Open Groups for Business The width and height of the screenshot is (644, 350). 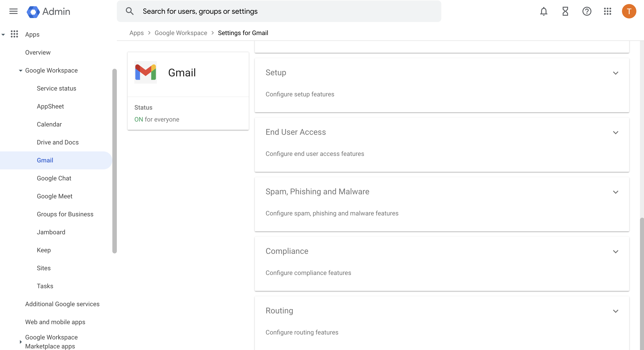coord(65,214)
